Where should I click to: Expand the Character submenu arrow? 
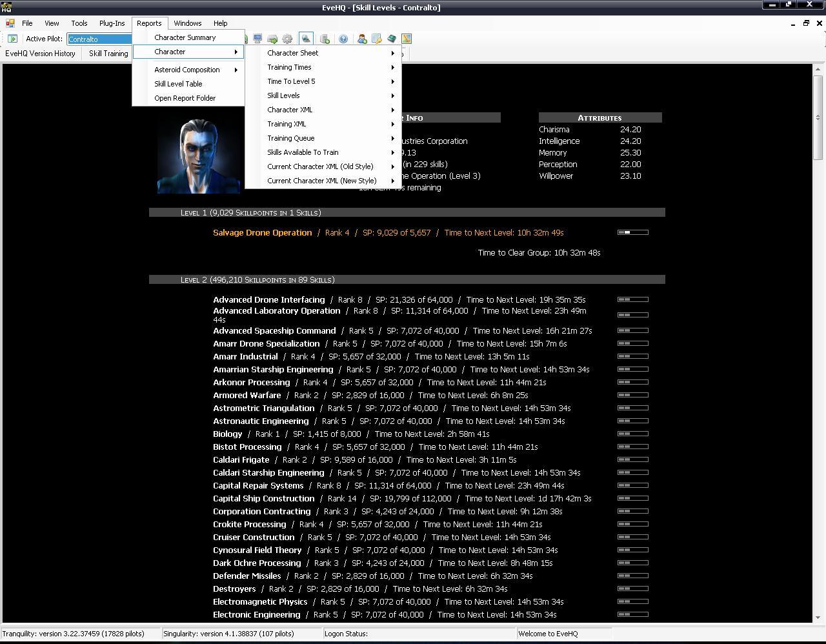[236, 52]
